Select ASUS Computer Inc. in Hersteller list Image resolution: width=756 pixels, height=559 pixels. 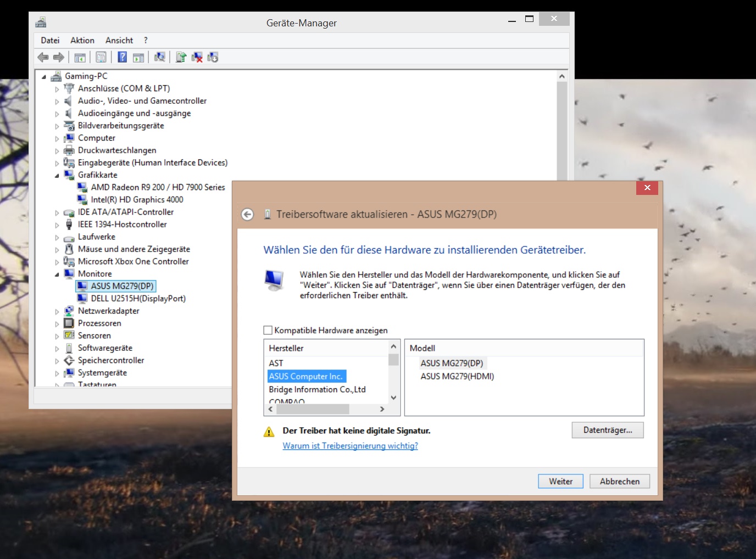(x=307, y=376)
